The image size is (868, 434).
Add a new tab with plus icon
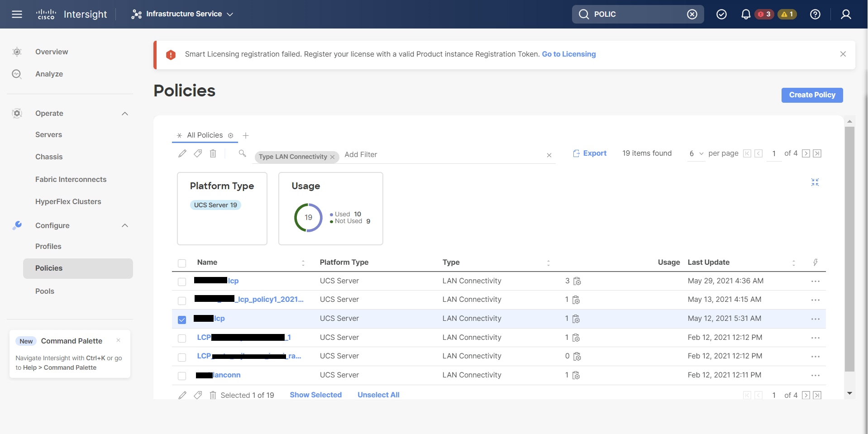tap(246, 135)
